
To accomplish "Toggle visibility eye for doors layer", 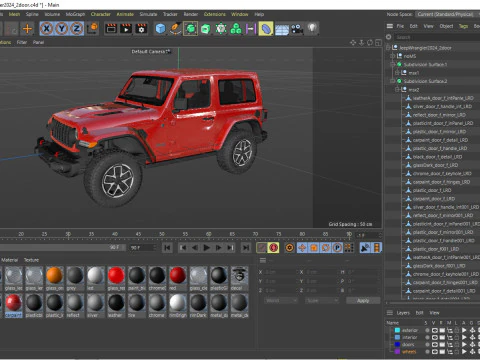I will click(435, 344).
